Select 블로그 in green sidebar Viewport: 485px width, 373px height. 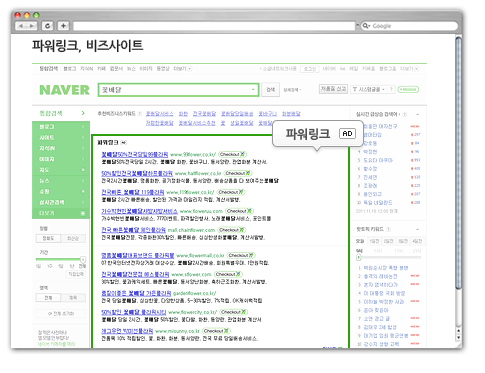click(61, 127)
